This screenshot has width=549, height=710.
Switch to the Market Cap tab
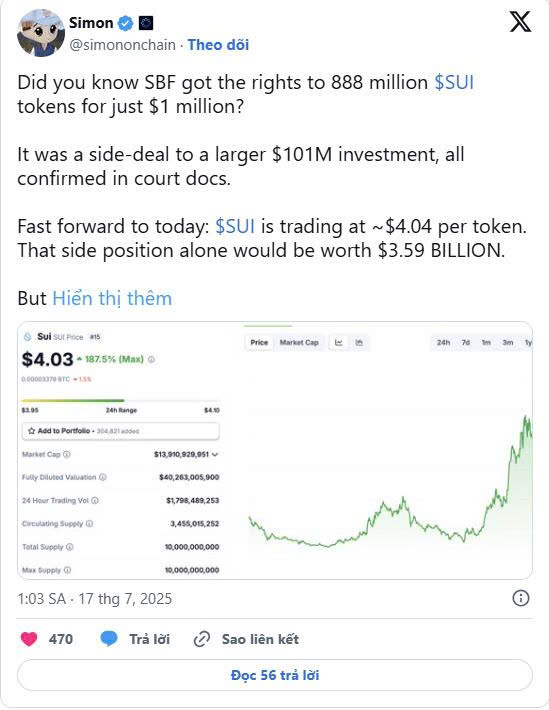click(299, 343)
